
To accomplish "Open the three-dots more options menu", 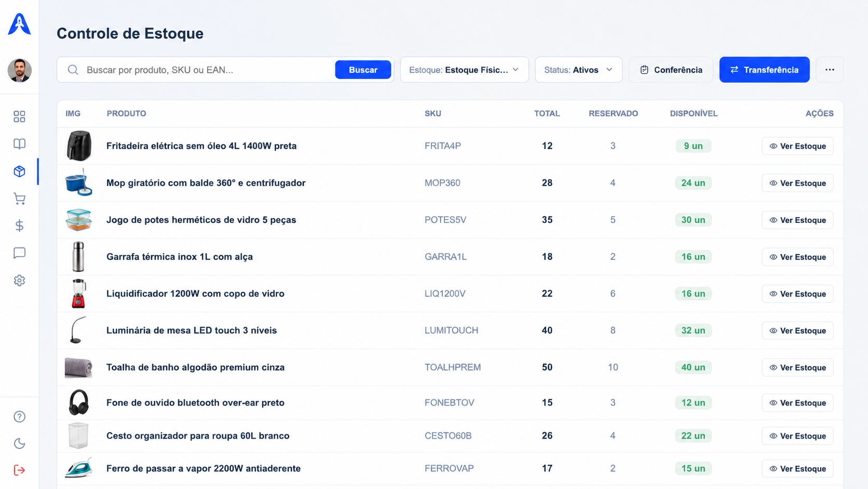I will coord(830,70).
